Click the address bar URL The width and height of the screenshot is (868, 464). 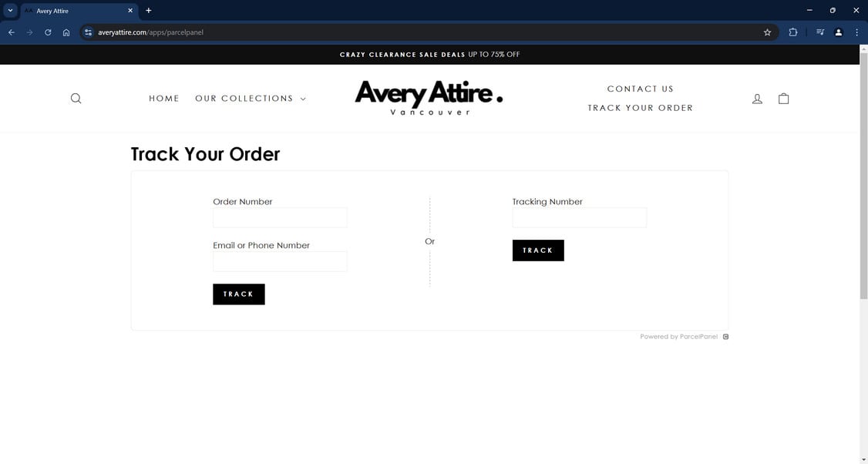(x=150, y=32)
